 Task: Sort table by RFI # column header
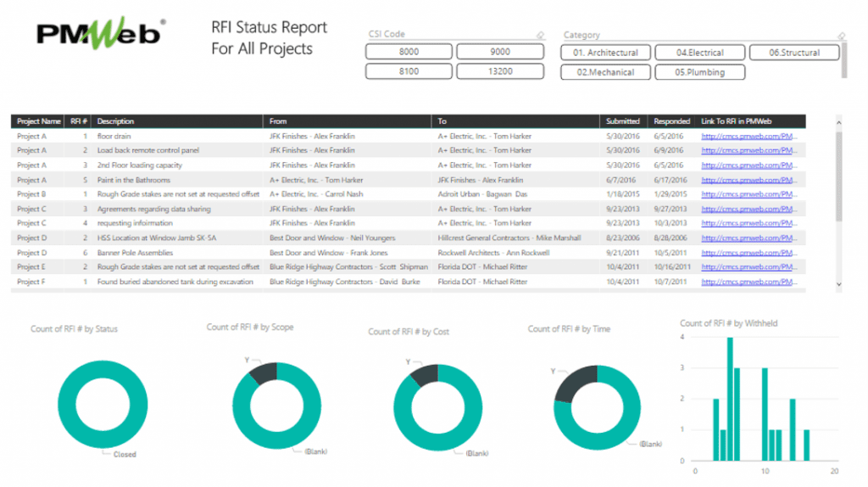[x=79, y=121]
